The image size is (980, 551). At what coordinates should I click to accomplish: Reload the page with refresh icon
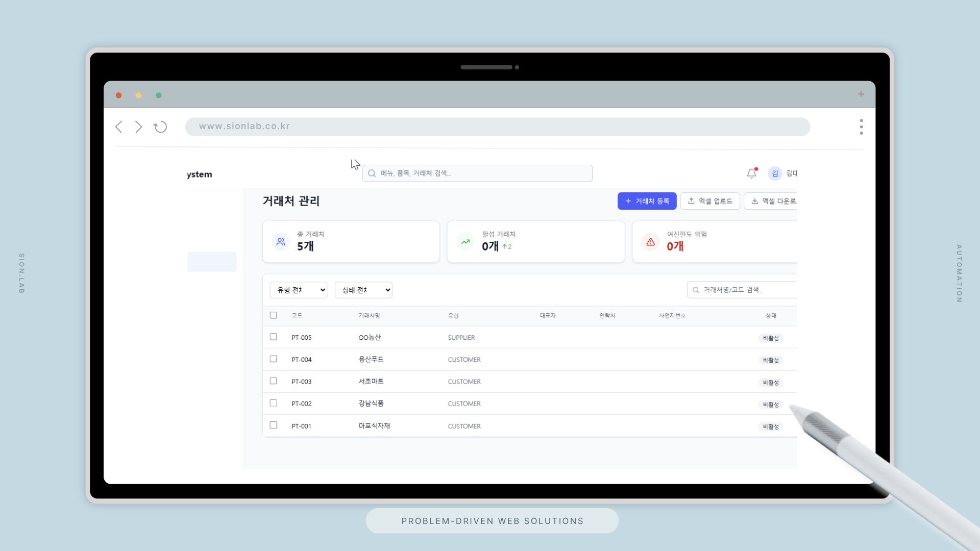pos(160,127)
